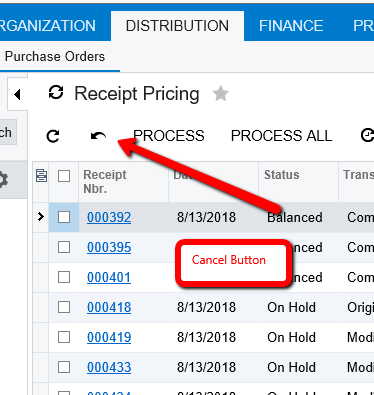This screenshot has height=395, width=374.
Task: Check the box for receipt 000433
Action: pyautogui.click(x=64, y=367)
